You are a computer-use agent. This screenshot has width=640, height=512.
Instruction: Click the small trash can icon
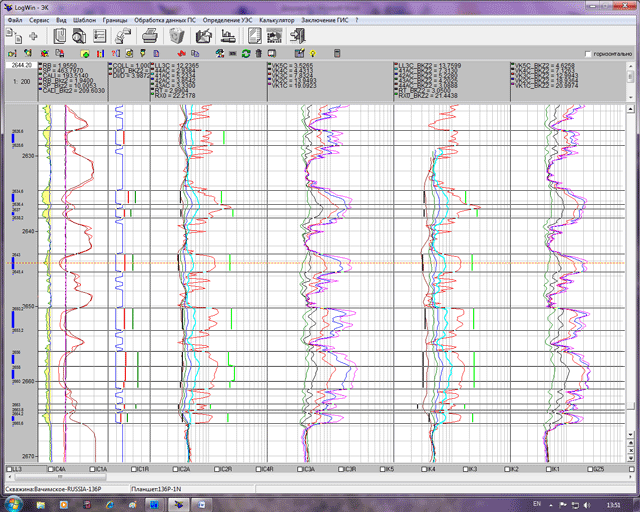click(x=259, y=53)
